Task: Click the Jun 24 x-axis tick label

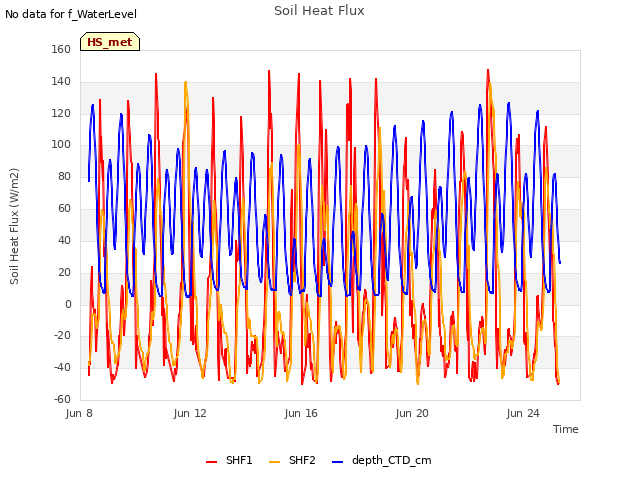Action: pyautogui.click(x=523, y=413)
